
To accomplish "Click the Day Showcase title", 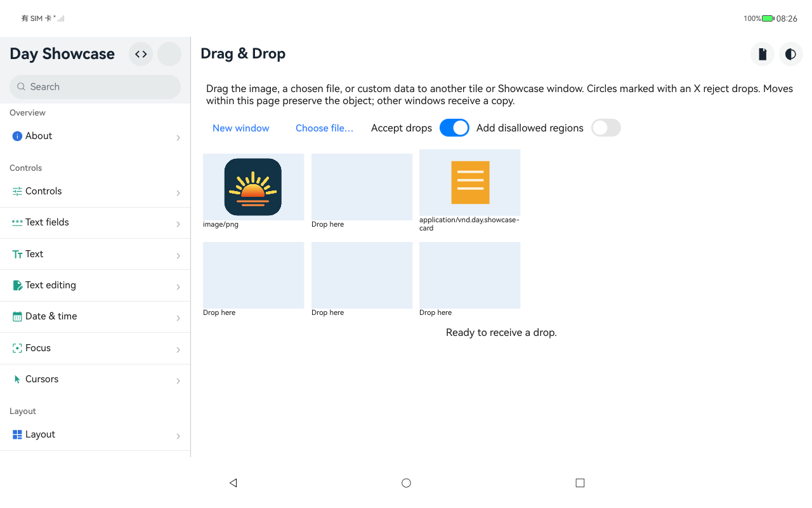I will tap(62, 54).
